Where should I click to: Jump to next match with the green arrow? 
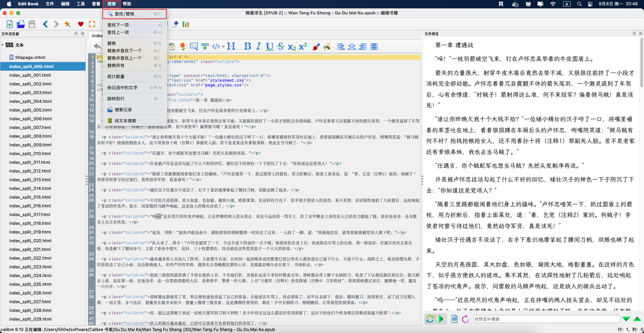point(626,319)
